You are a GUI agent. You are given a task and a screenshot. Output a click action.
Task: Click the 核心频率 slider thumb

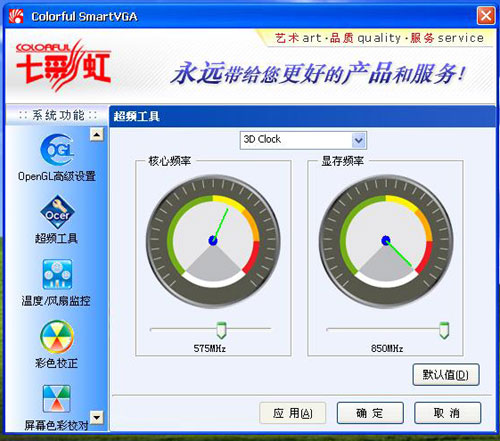click(x=221, y=330)
